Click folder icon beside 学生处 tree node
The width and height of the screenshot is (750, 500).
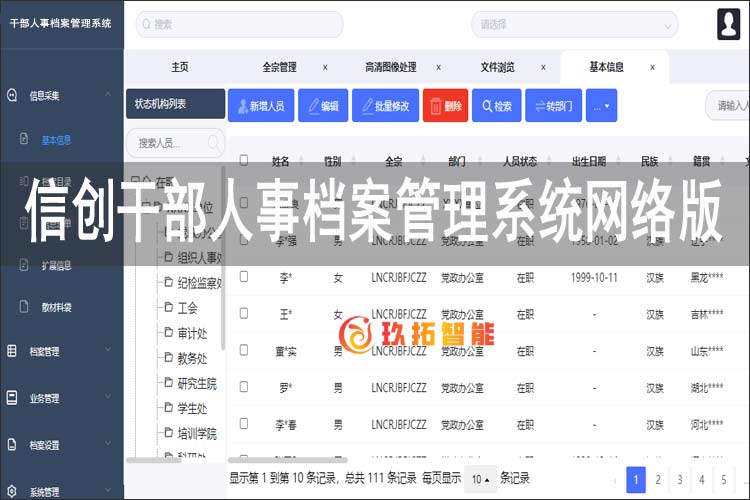(168, 407)
